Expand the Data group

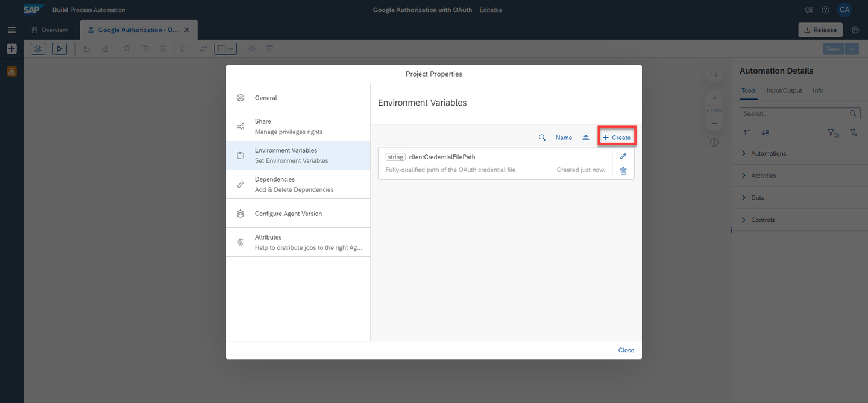point(800,198)
